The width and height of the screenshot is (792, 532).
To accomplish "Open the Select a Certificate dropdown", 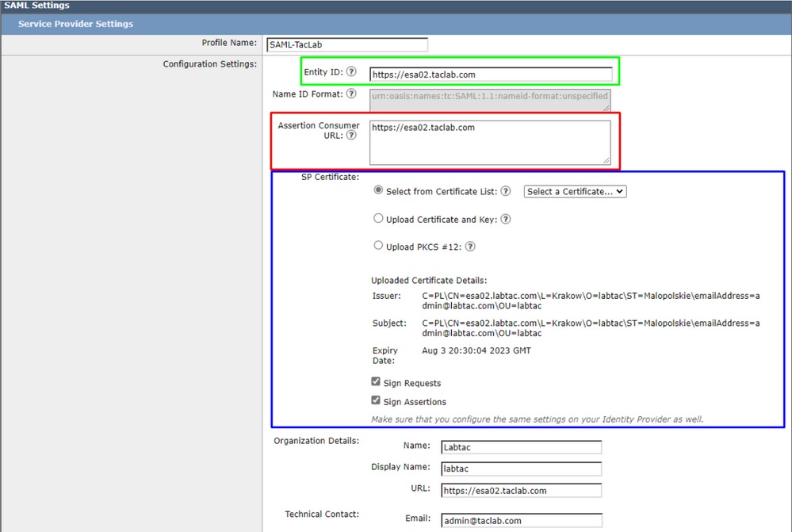I will click(x=575, y=191).
